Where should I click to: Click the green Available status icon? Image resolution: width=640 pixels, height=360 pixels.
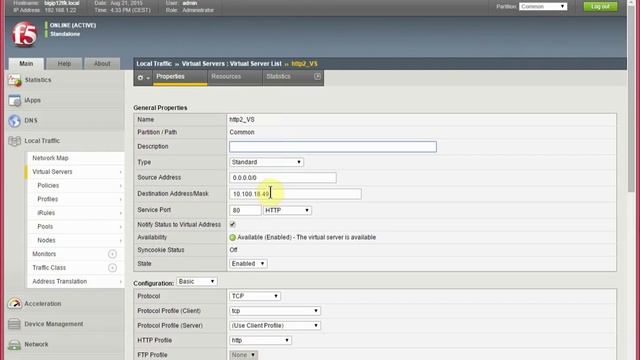click(x=233, y=238)
